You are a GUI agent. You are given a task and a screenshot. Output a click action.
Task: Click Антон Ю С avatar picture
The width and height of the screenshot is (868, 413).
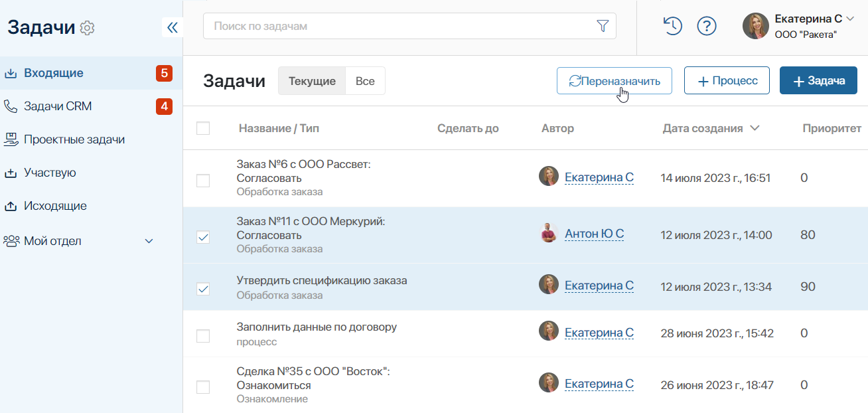pyautogui.click(x=548, y=233)
